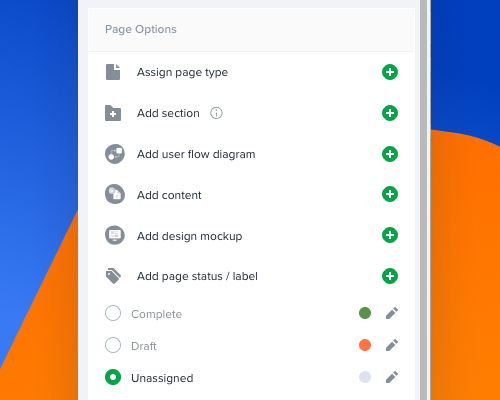Pick the green color dot for Complete
This screenshot has height=400, width=500.
click(365, 313)
